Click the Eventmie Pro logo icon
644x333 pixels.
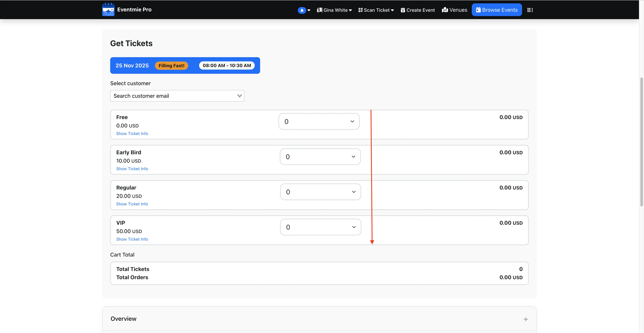[108, 10]
